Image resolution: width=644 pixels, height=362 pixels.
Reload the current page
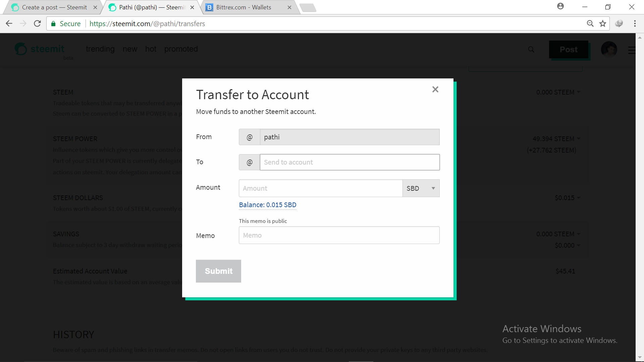click(x=37, y=23)
